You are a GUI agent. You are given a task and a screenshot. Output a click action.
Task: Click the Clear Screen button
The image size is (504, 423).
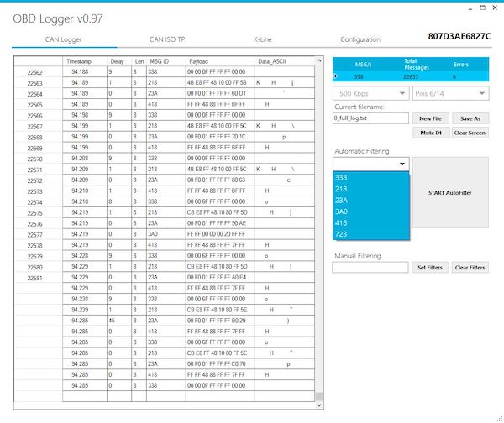point(470,133)
